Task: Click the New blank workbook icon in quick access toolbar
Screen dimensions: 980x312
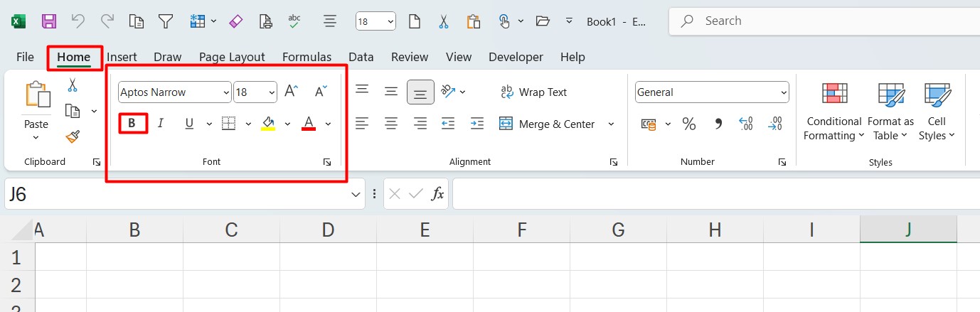Action: (414, 21)
